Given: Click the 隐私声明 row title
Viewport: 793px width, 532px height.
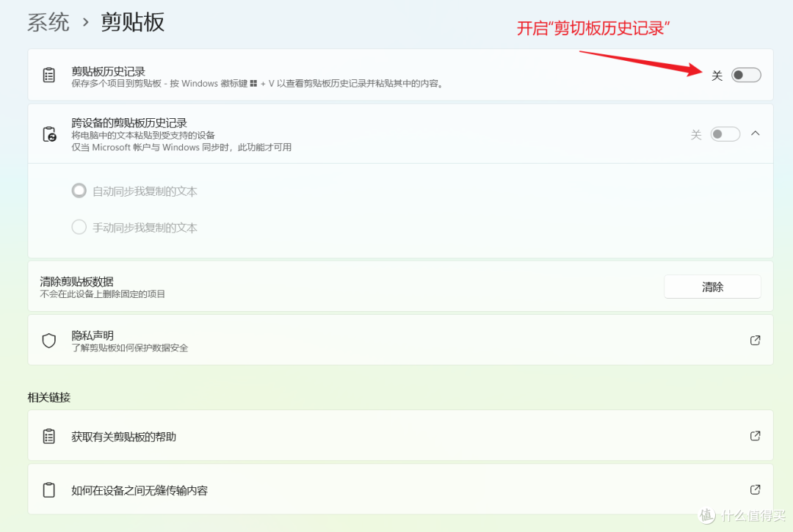Looking at the screenshot, I should point(93,335).
